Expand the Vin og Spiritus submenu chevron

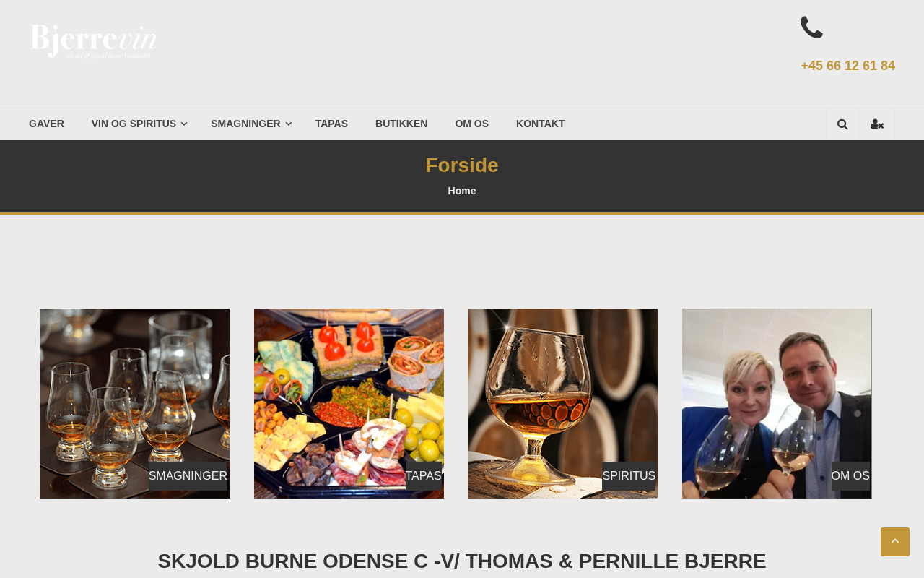click(184, 124)
